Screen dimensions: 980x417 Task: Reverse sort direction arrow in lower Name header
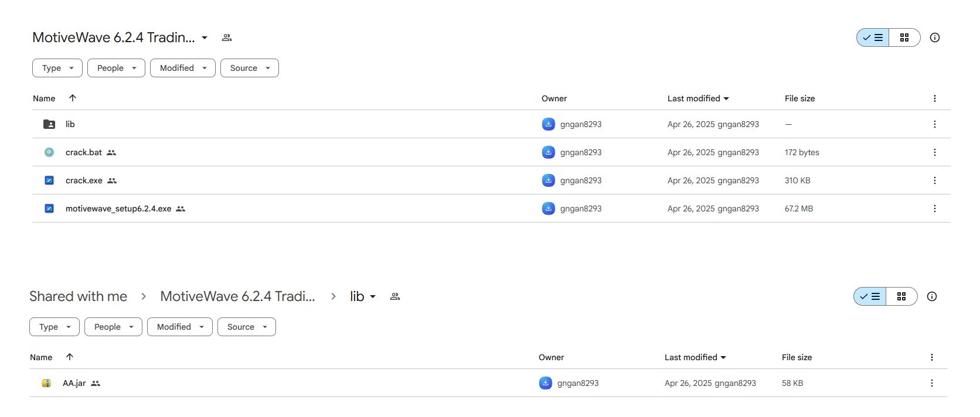point(70,357)
